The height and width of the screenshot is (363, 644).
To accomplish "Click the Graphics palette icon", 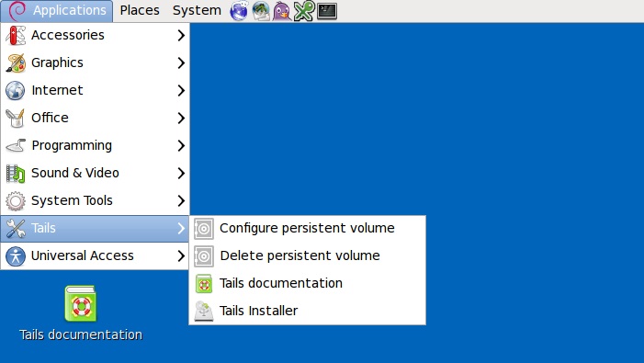I will pyautogui.click(x=16, y=62).
